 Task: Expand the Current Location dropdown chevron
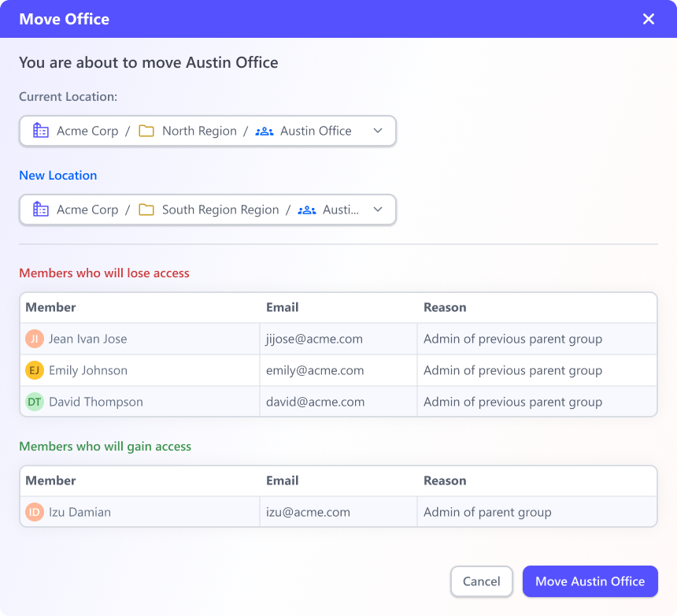[378, 131]
